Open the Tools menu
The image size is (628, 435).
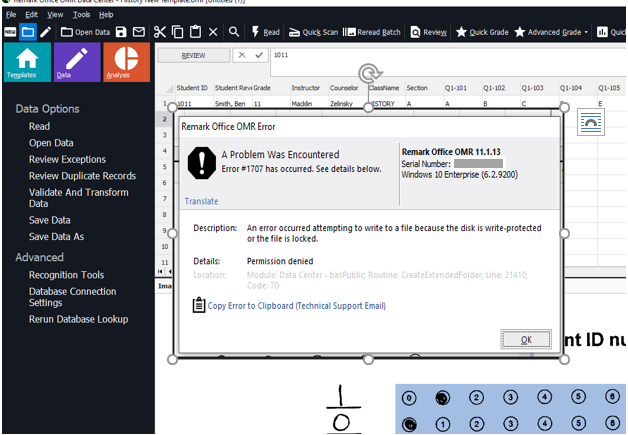[x=81, y=15]
